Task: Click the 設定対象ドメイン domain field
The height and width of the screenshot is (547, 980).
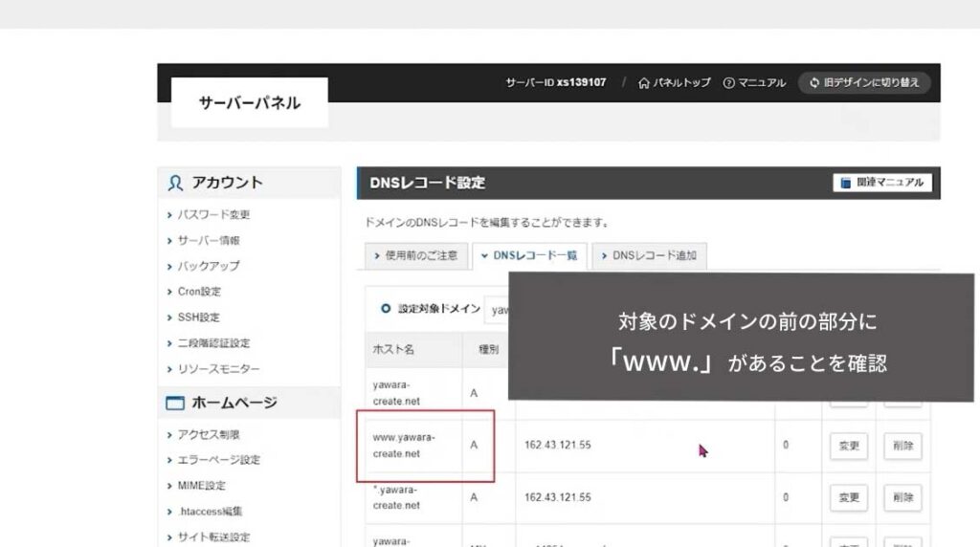Action: pyautogui.click(x=497, y=310)
